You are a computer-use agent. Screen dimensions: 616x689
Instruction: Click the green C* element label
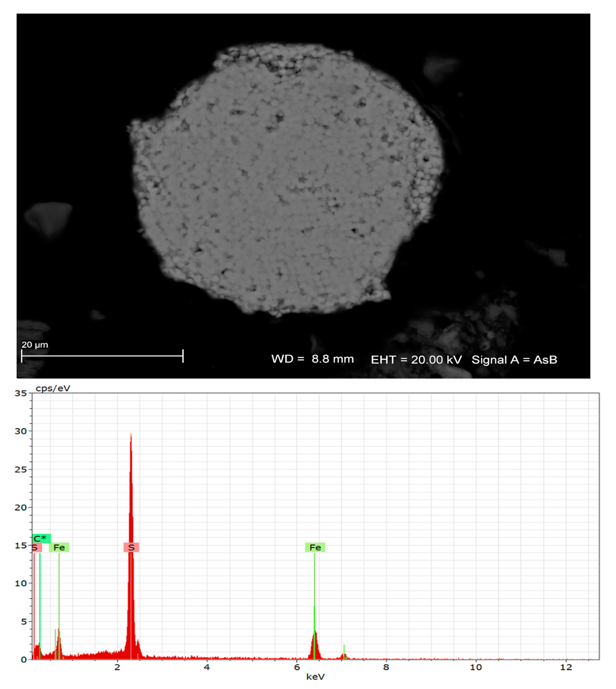tap(41, 538)
